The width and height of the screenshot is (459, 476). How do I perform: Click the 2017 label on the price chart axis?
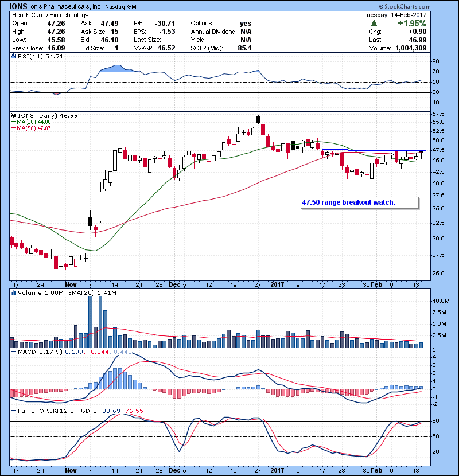tap(277, 285)
